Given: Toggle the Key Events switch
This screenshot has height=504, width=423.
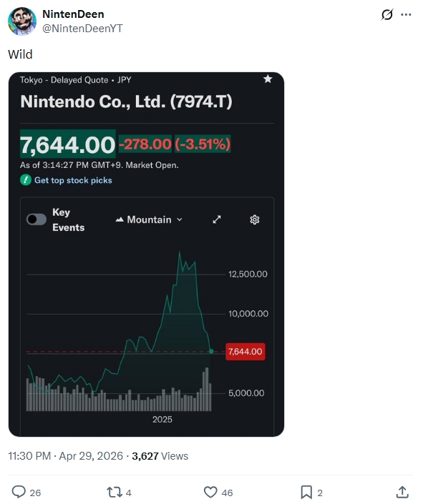Looking at the screenshot, I should coord(37,219).
